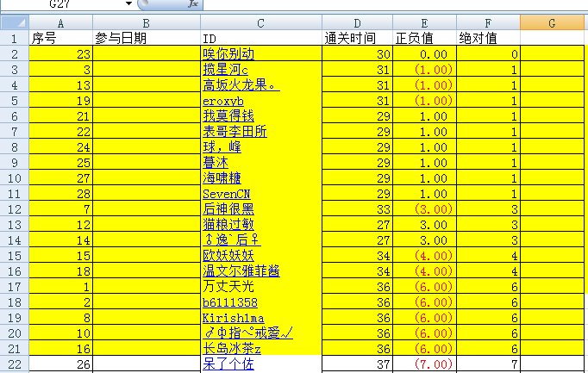Viewport: 588px width, 373px height.
Task: Select column A header
Action: point(60,23)
